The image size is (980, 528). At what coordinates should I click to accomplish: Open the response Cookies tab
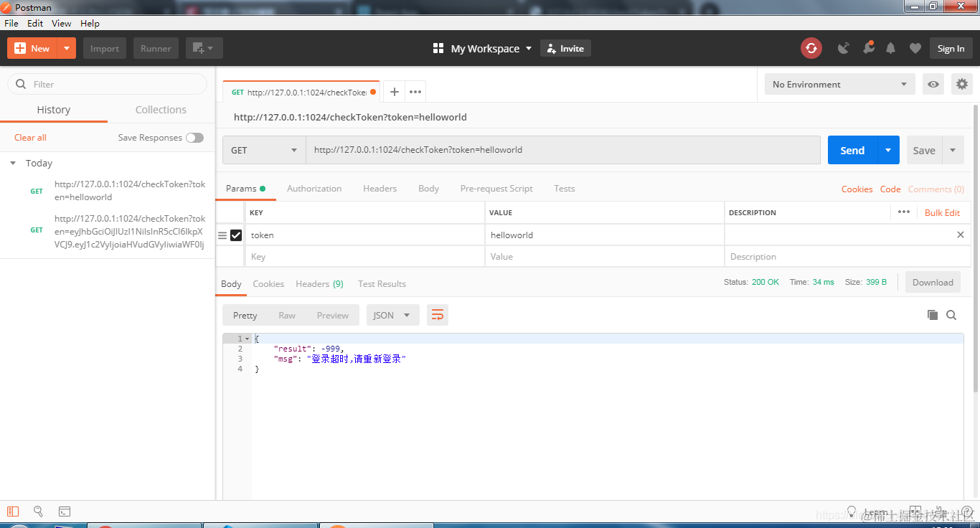[x=268, y=284]
